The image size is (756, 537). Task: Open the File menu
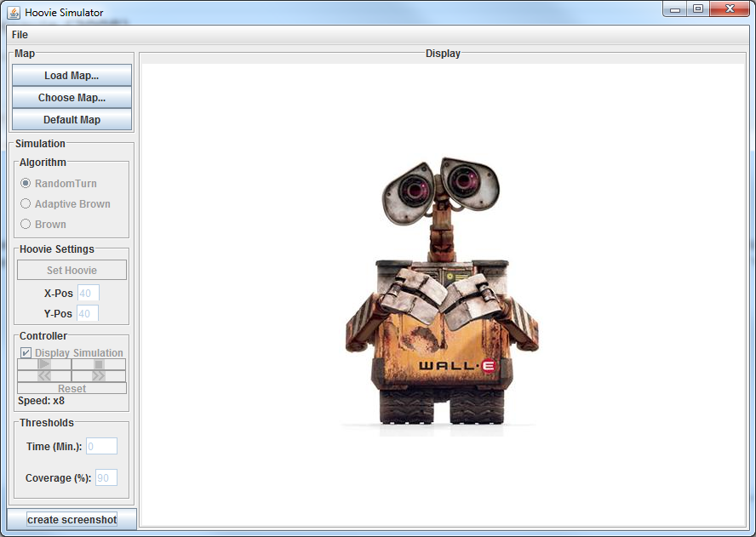[x=20, y=35]
